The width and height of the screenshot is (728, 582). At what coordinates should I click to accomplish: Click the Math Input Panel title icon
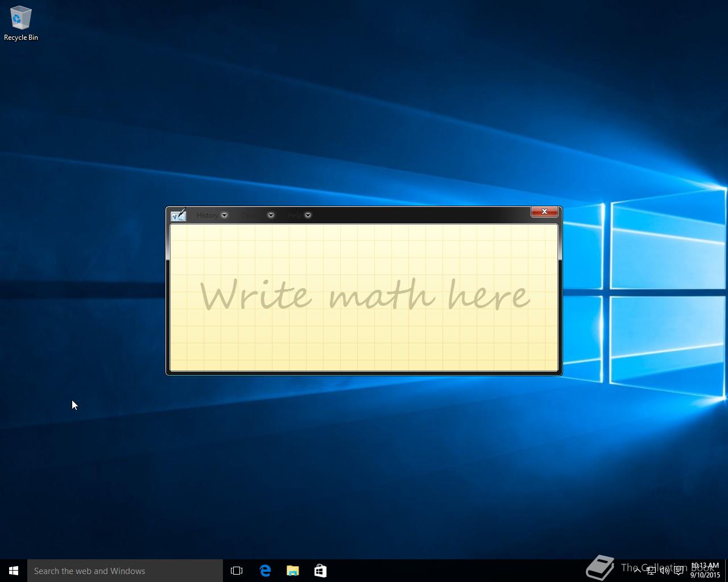179,215
